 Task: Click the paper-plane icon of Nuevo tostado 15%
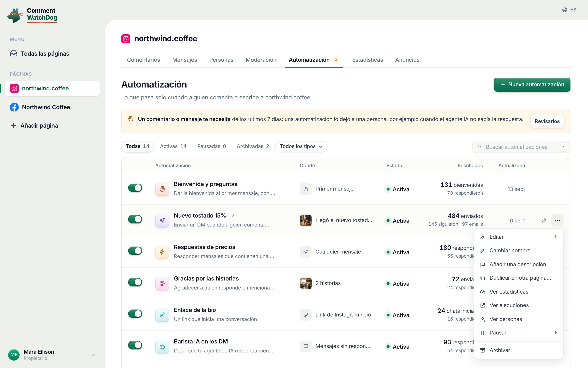pyautogui.click(x=162, y=220)
